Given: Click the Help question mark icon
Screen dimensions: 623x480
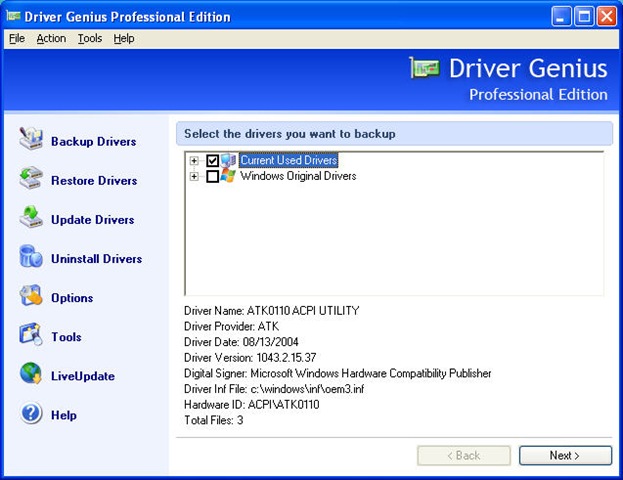Looking at the screenshot, I should tap(31, 414).
